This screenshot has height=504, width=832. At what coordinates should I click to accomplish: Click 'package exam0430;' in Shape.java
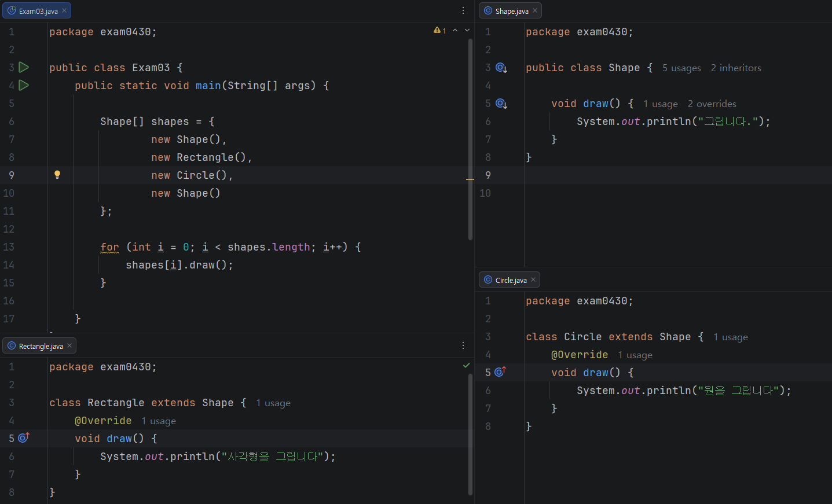pyautogui.click(x=580, y=32)
